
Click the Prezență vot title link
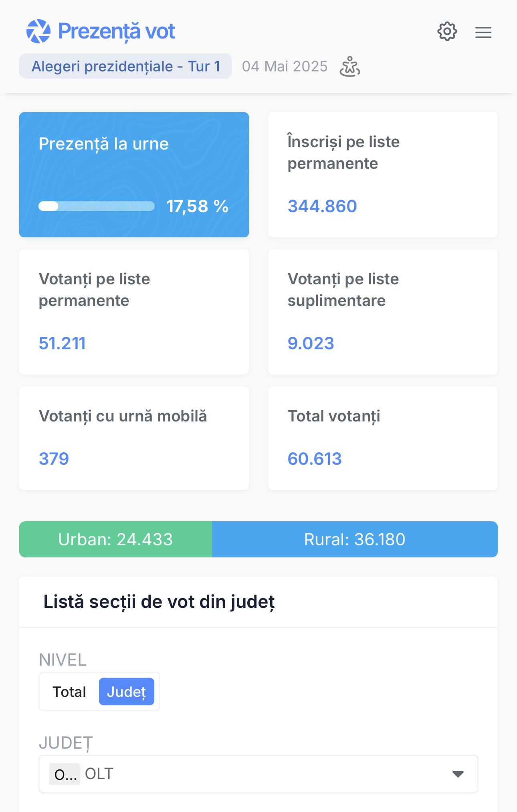[x=116, y=31]
